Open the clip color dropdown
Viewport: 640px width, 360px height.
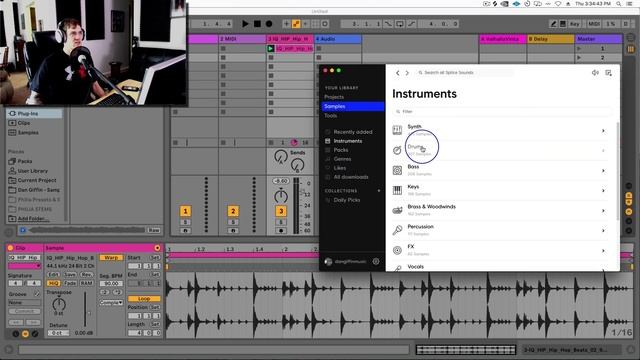[x=24, y=266]
